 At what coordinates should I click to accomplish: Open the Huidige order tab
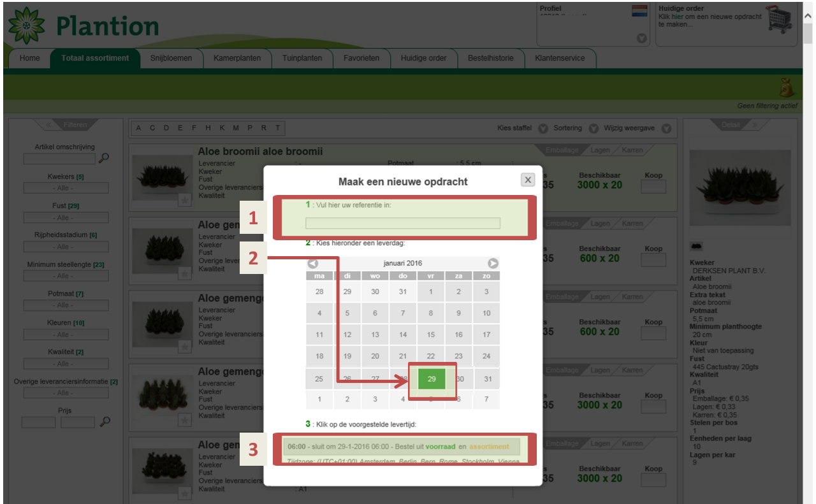(423, 58)
